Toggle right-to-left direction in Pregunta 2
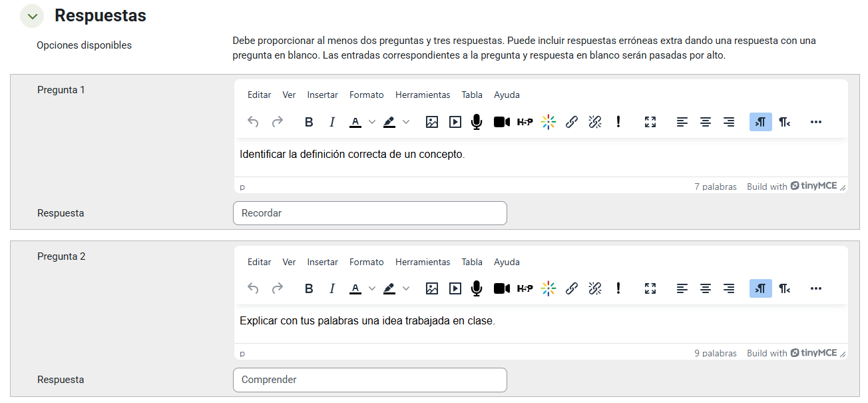 tap(785, 288)
